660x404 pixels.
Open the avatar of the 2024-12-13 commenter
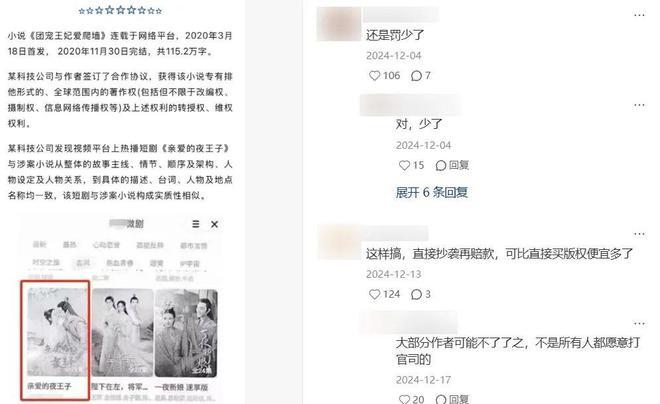point(339,242)
